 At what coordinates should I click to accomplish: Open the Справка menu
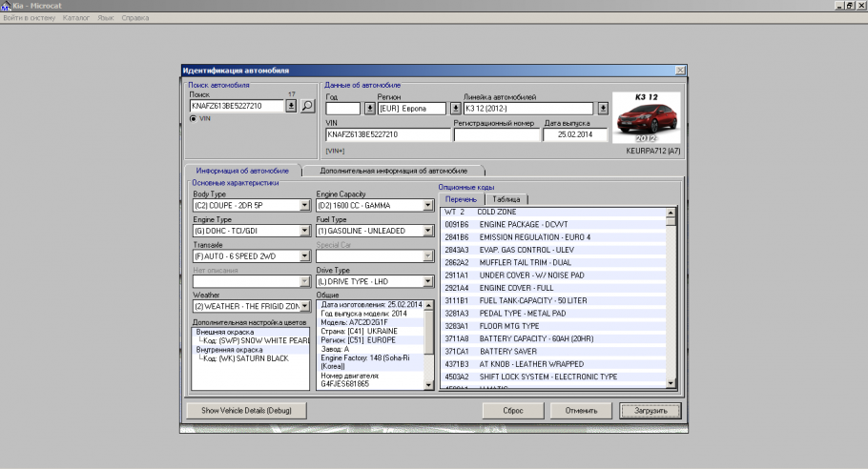tap(135, 18)
